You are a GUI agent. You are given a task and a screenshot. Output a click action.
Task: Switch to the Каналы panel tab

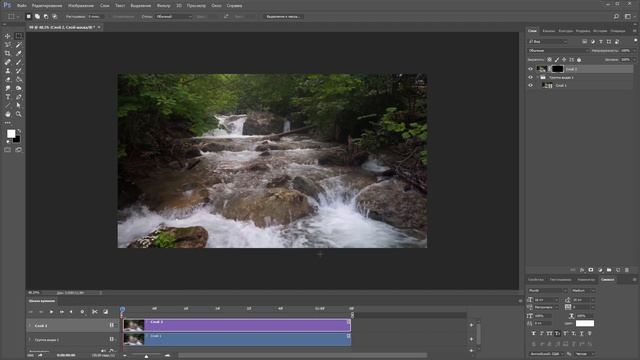click(x=548, y=31)
